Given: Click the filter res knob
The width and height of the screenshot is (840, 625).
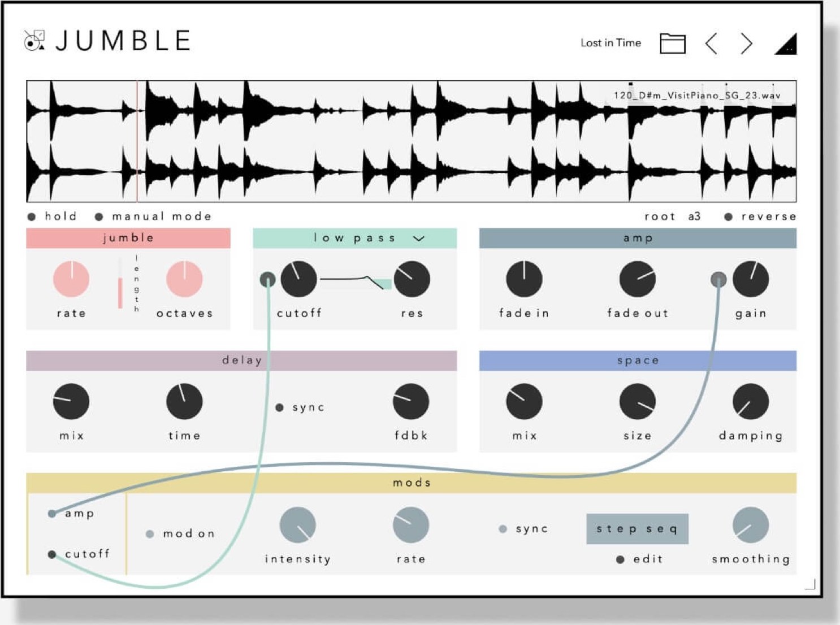Looking at the screenshot, I should (x=412, y=279).
